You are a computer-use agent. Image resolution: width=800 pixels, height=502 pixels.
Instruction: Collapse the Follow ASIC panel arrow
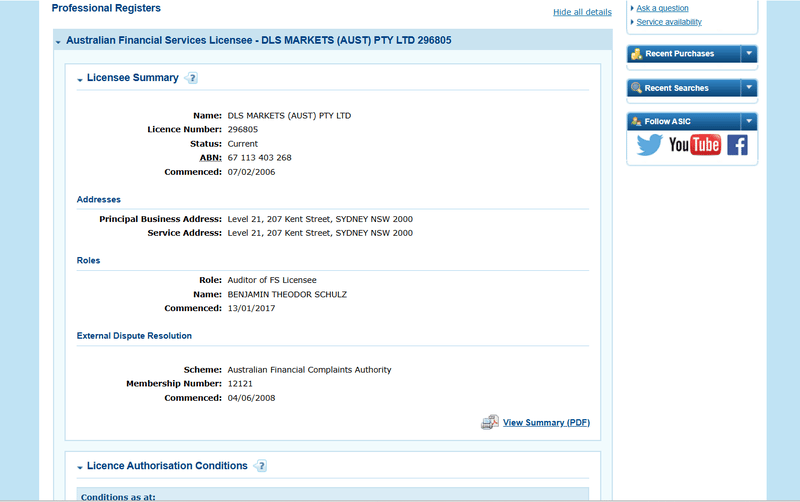pyautogui.click(x=749, y=121)
